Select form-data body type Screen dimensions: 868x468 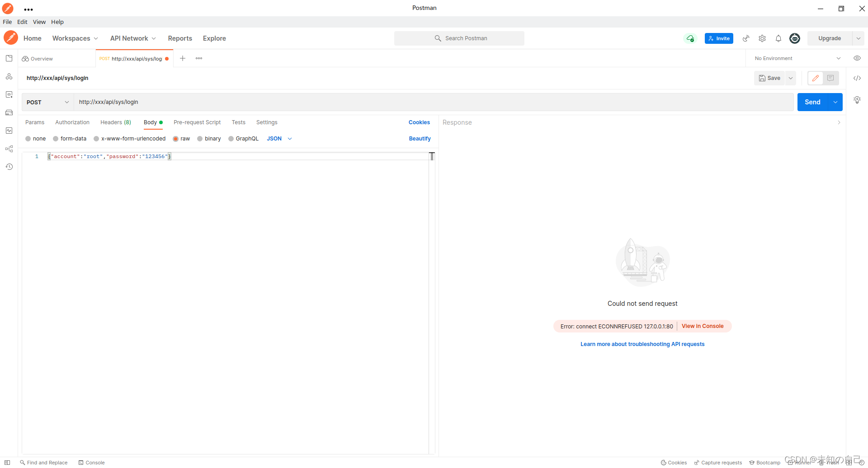pos(70,139)
